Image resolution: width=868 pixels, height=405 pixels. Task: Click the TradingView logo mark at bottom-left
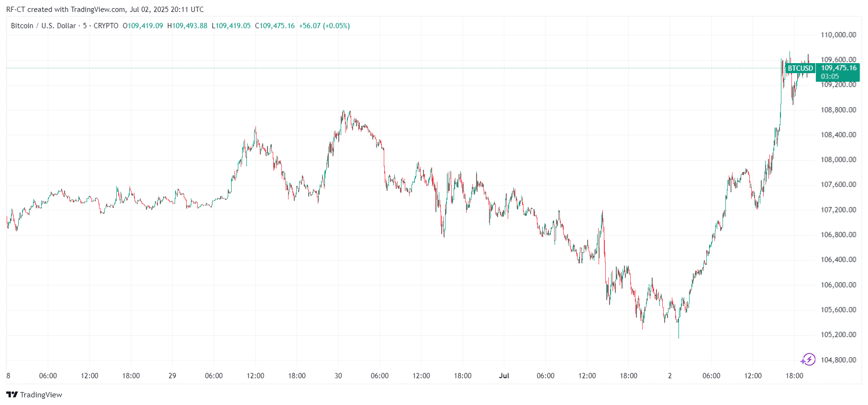click(x=12, y=394)
